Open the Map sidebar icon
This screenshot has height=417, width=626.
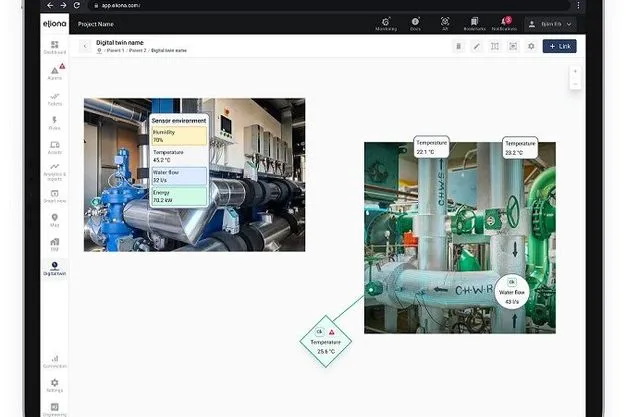pos(55,220)
